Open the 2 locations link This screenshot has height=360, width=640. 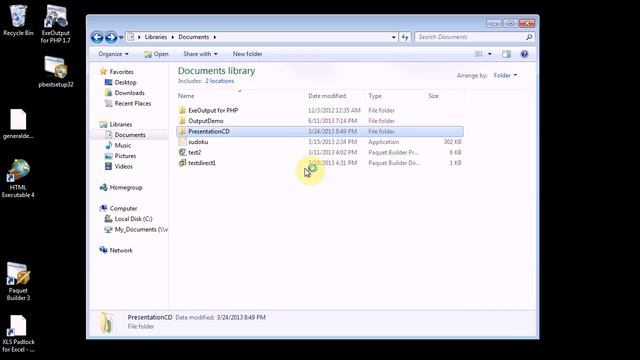pyautogui.click(x=220, y=81)
